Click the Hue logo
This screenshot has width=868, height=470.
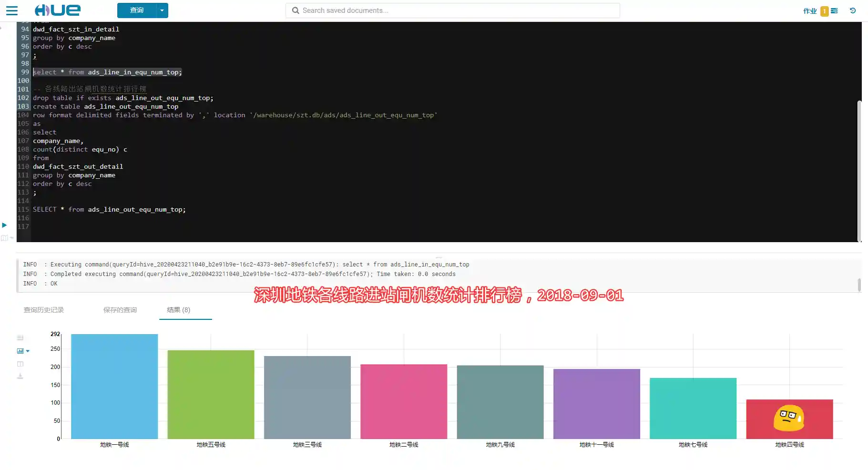pyautogui.click(x=58, y=10)
